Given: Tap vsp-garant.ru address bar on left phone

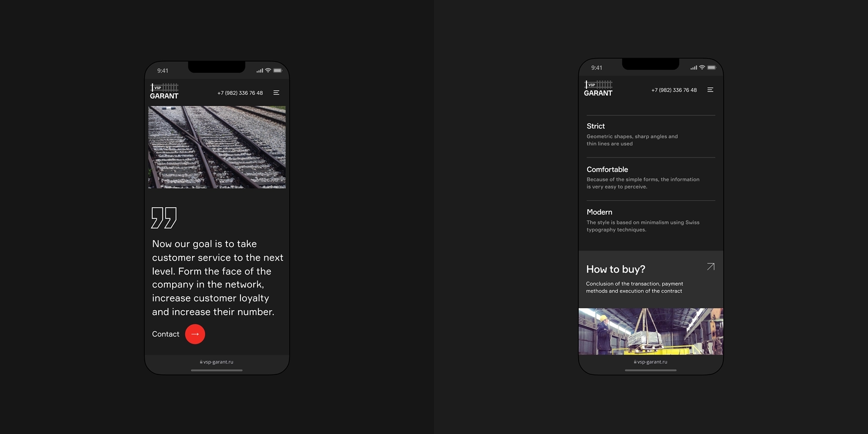Looking at the screenshot, I should (x=217, y=362).
